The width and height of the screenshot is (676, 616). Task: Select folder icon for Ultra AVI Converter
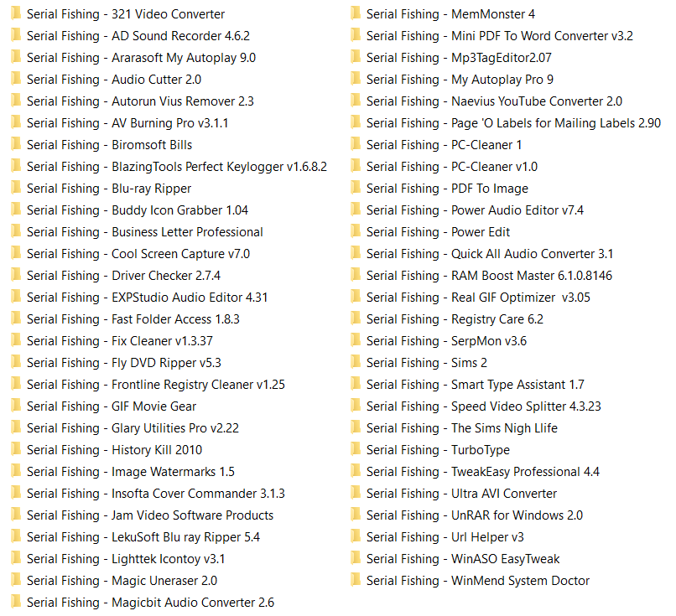[356, 492]
